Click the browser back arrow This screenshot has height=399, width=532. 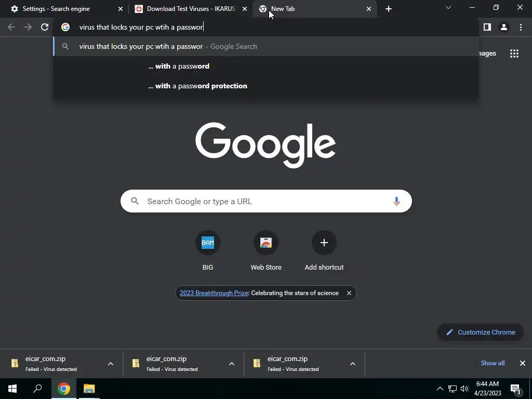point(11,27)
